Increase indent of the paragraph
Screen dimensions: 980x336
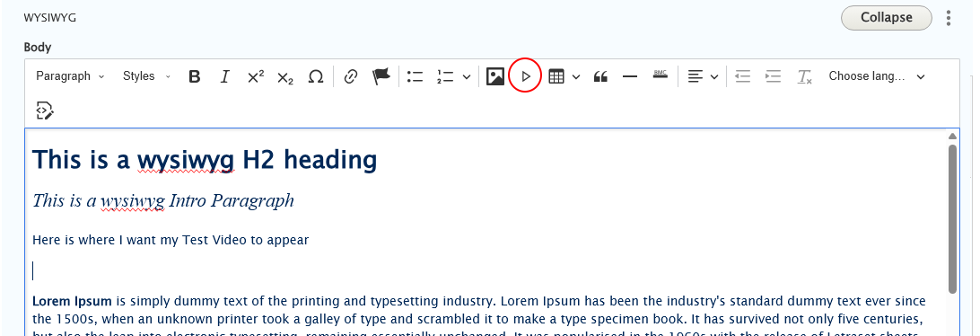pyautogui.click(x=773, y=77)
